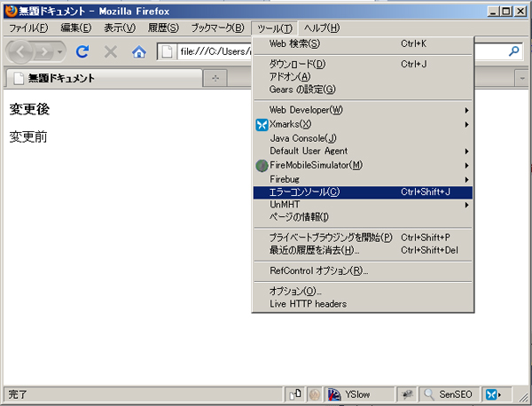Screen dimensions: 532x406
Task: Choose 最近の履歴を消去(H)... entry
Action: click(363, 250)
